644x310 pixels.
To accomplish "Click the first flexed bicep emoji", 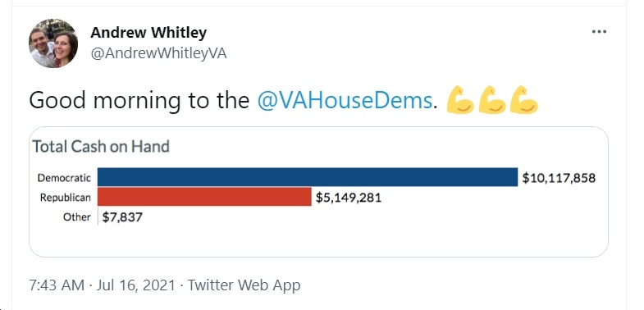I will point(460,100).
